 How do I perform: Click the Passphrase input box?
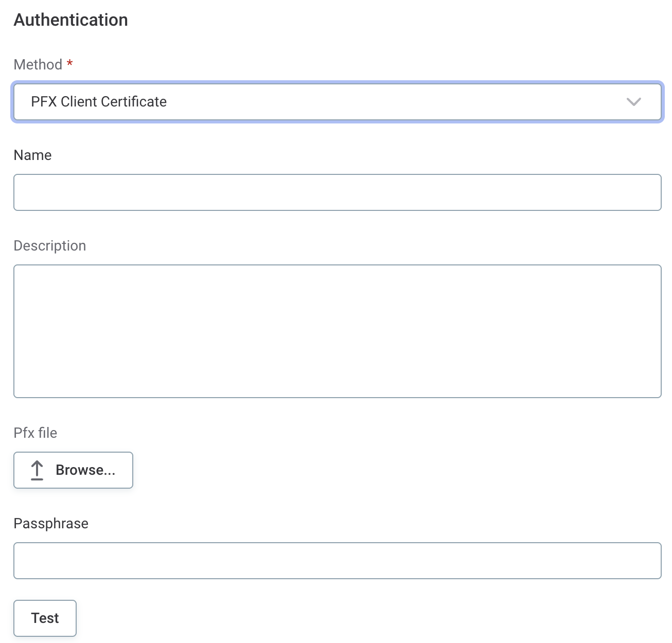pyautogui.click(x=337, y=561)
